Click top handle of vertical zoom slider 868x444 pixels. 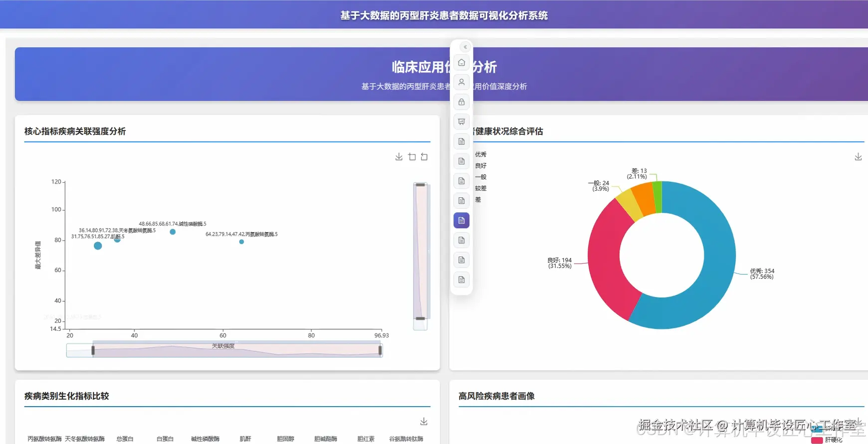(421, 185)
